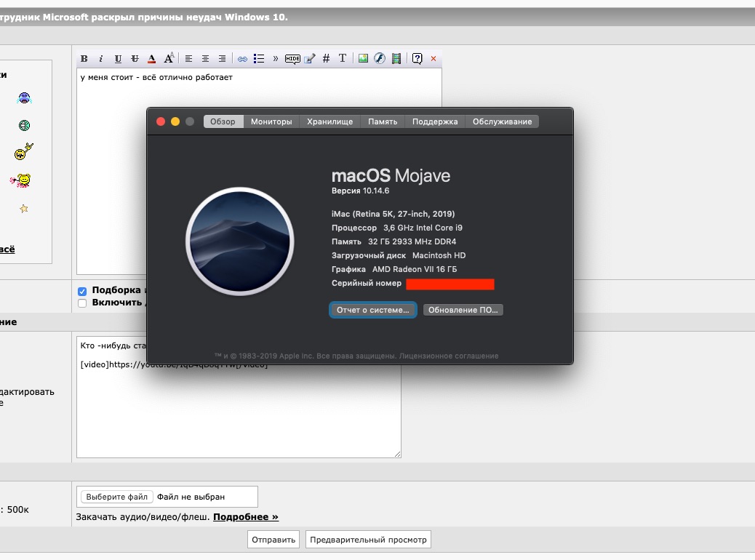Click Отправить to submit the post
Screen dimensions: 755x560
(x=273, y=540)
